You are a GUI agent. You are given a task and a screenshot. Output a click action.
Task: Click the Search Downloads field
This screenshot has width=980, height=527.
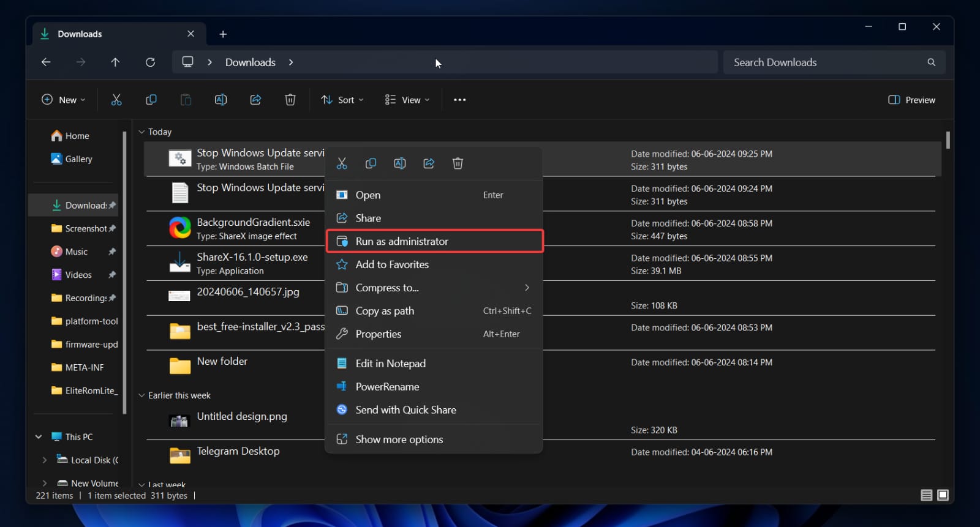pyautogui.click(x=827, y=62)
